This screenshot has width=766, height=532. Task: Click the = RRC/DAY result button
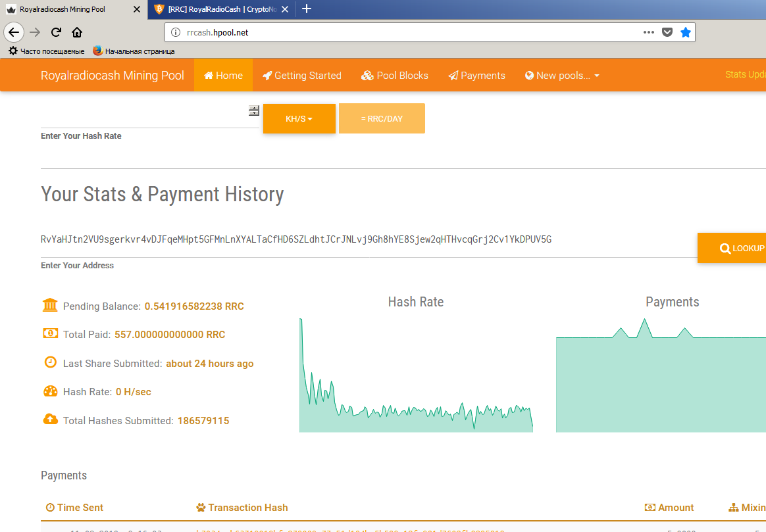pyautogui.click(x=382, y=118)
